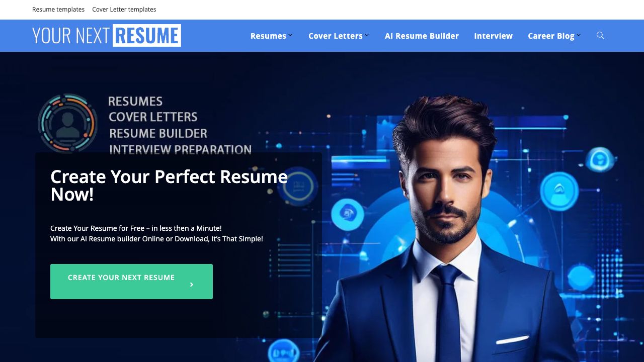Open the search magnifier icon in navigation
644x362 pixels.
click(600, 36)
